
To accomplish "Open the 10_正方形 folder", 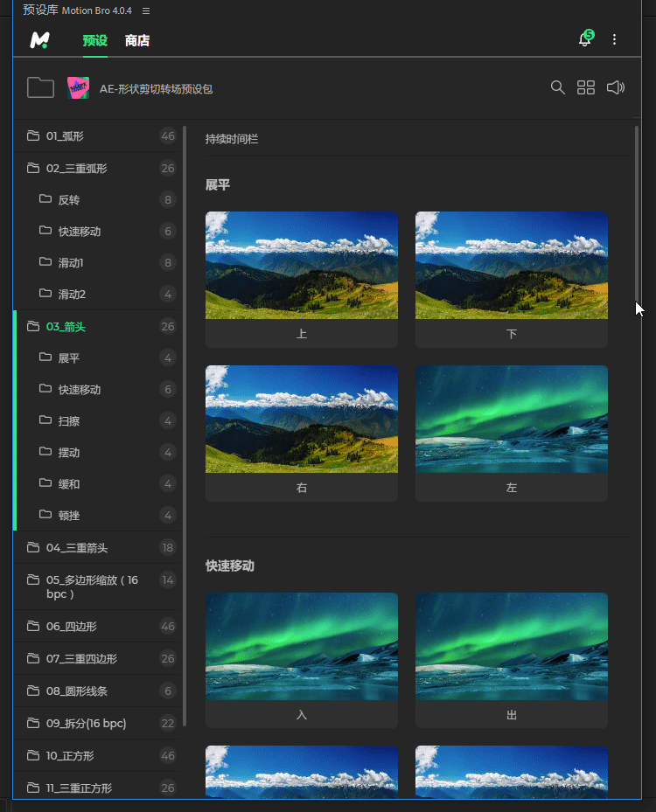I will pyautogui.click(x=97, y=755).
